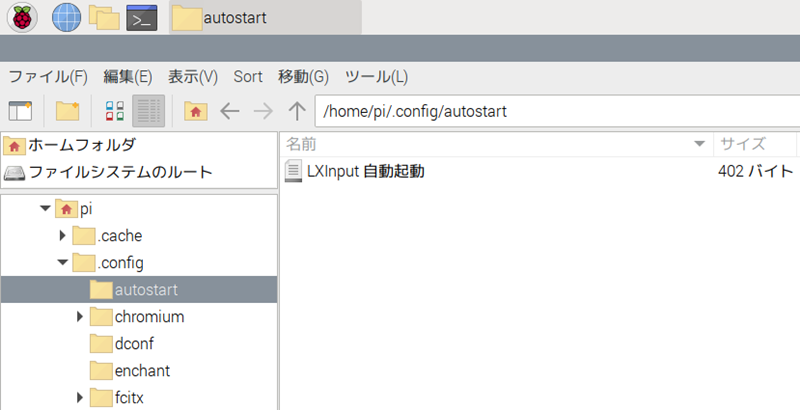Select the chromium folder in tree
Viewport: 800px width, 410px height.
tap(137, 317)
